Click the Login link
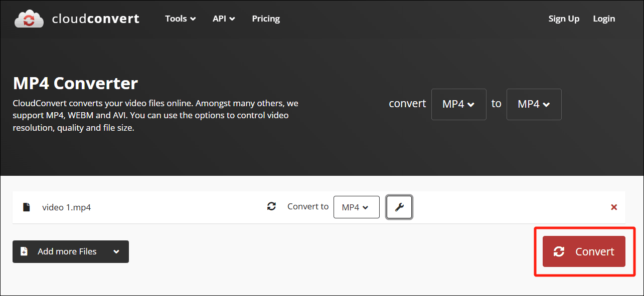The height and width of the screenshot is (296, 644). [604, 19]
